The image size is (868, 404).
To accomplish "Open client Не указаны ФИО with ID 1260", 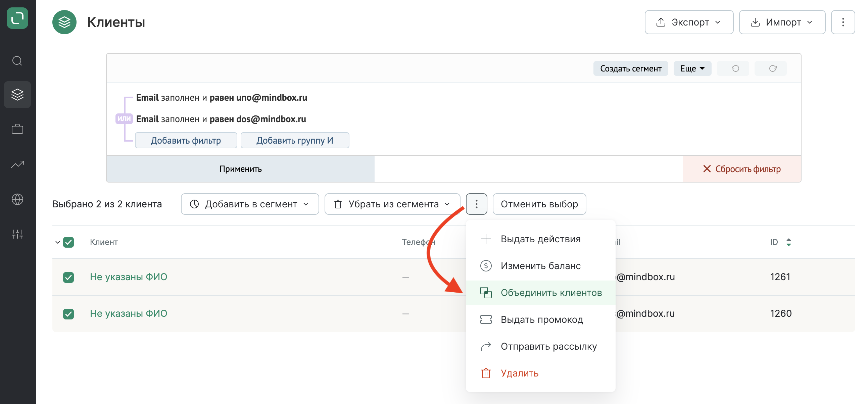I will click(128, 314).
